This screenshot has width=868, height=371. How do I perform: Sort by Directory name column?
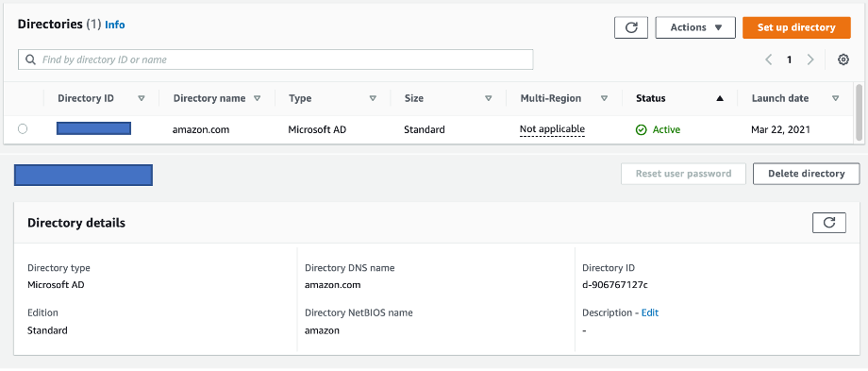coord(257,98)
